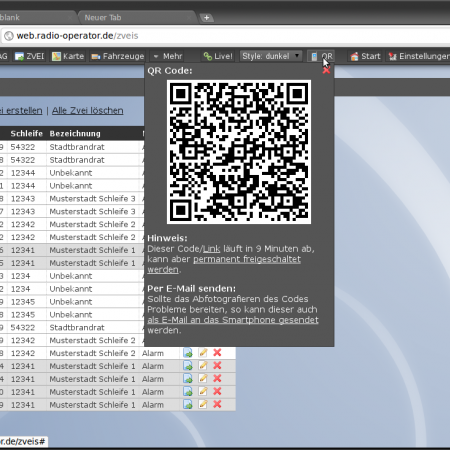Switch to the Neuer Tab browser tab
The image size is (450, 450).
[x=137, y=17]
